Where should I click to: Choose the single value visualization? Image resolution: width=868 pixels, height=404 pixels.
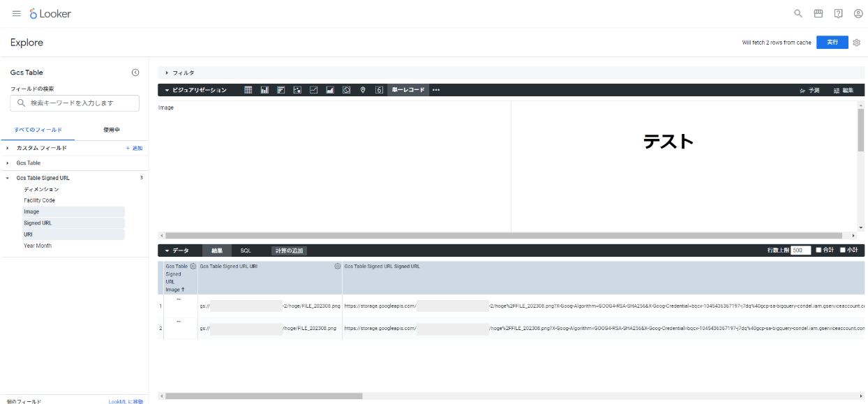click(379, 89)
